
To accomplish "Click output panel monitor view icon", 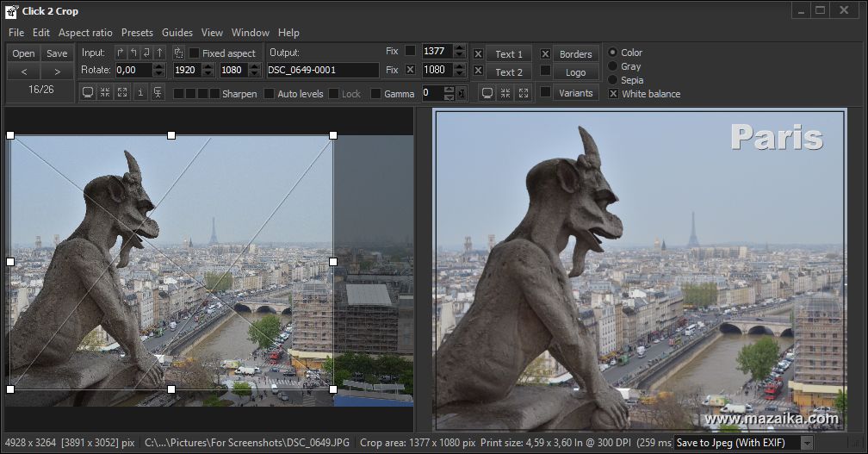I will 487,93.
